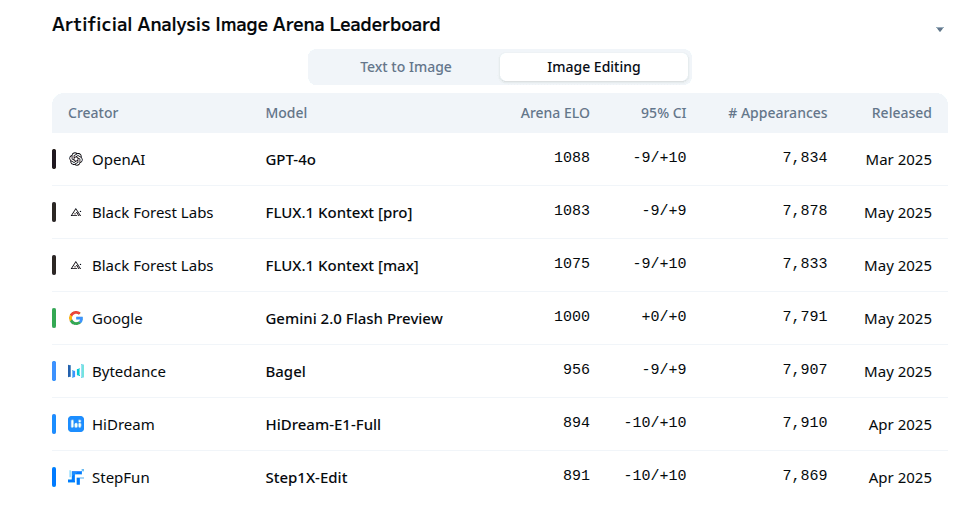
Task: Click the ELO value 1083
Action: 572,210
